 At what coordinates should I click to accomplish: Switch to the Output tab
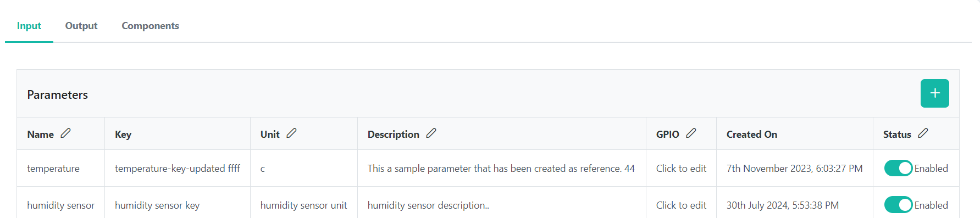81,26
